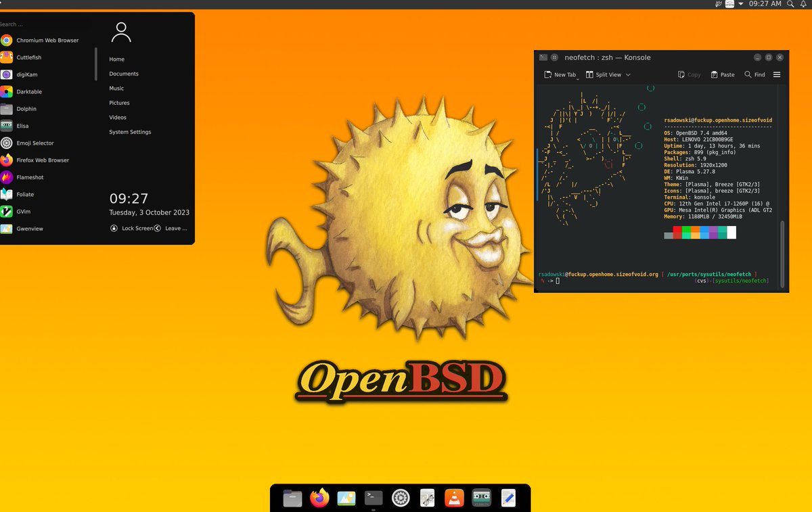Open Cuttlefish from the app list
812x512 pixels.
pyautogui.click(x=46, y=57)
